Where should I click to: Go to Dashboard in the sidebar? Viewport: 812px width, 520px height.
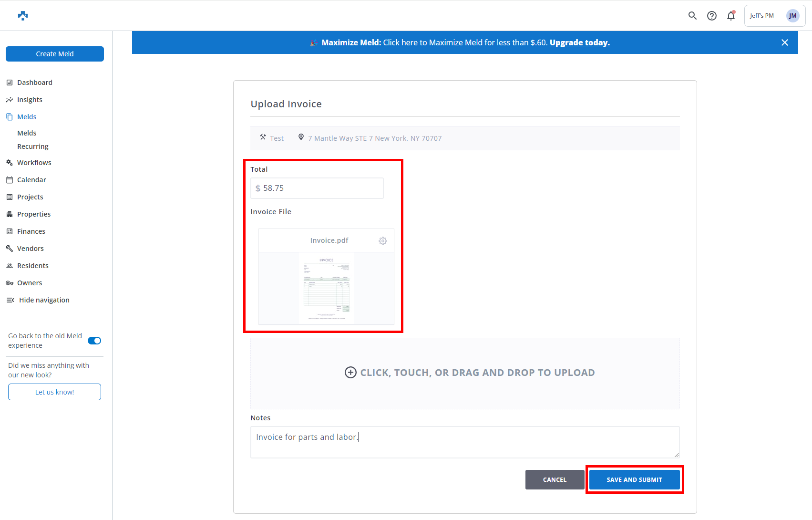point(35,83)
